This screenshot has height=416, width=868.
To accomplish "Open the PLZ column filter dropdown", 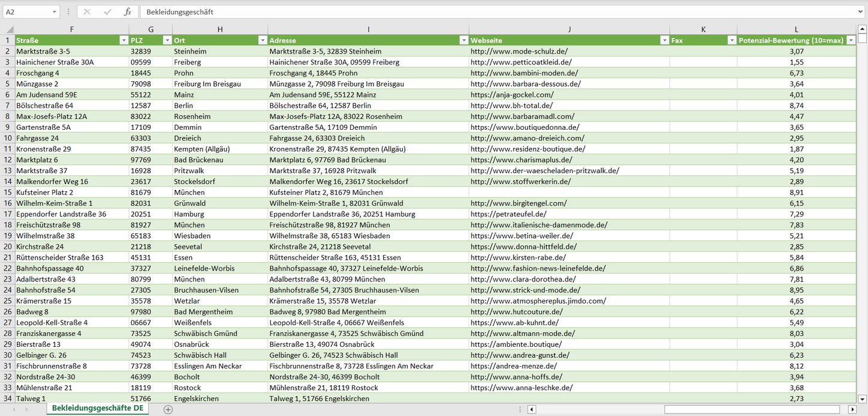I will coord(166,40).
